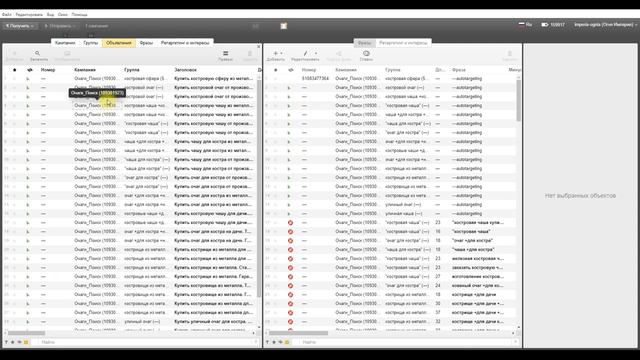Open right panel Ретаргетинг и интересы tab
640x360 pixels.
[403, 42]
